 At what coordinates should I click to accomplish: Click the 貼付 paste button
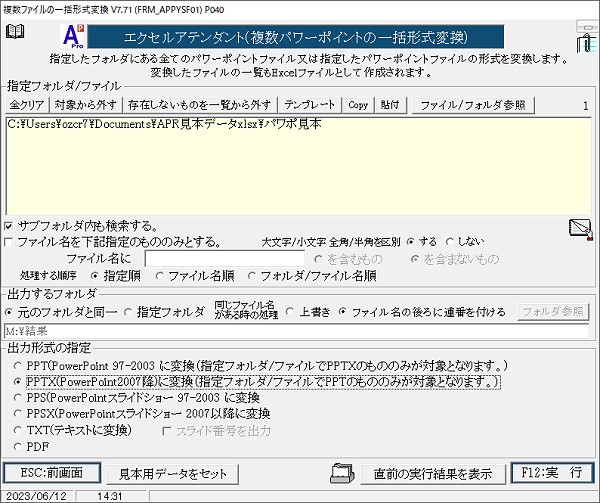click(x=390, y=105)
